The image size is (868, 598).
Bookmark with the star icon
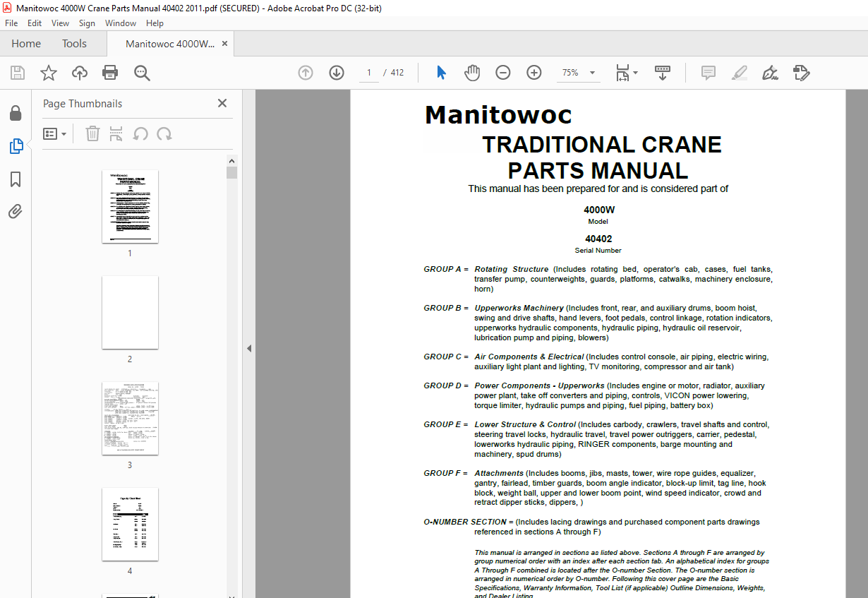click(48, 73)
